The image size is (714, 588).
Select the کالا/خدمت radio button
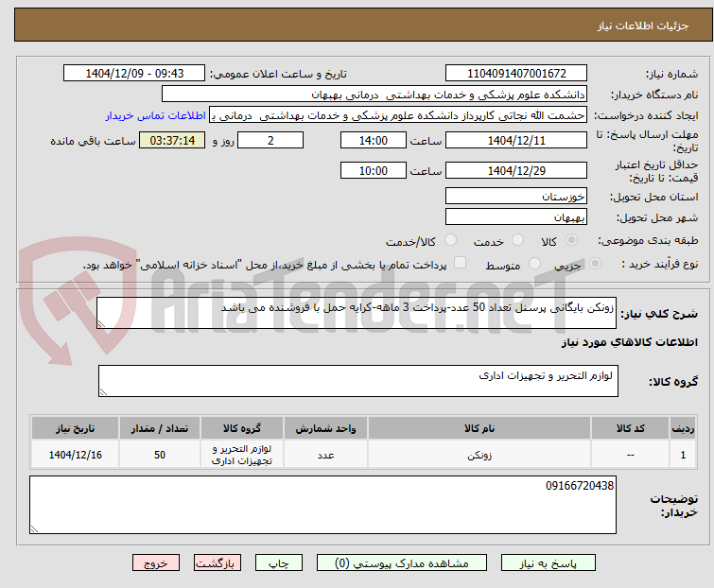point(450,240)
